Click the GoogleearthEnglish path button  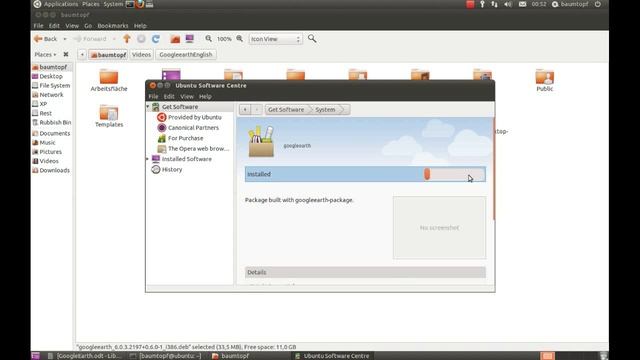pyautogui.click(x=186, y=55)
